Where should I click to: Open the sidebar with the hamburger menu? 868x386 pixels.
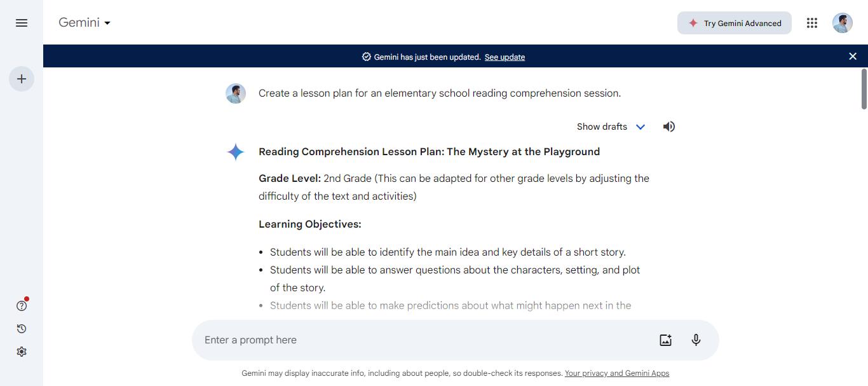click(x=21, y=23)
